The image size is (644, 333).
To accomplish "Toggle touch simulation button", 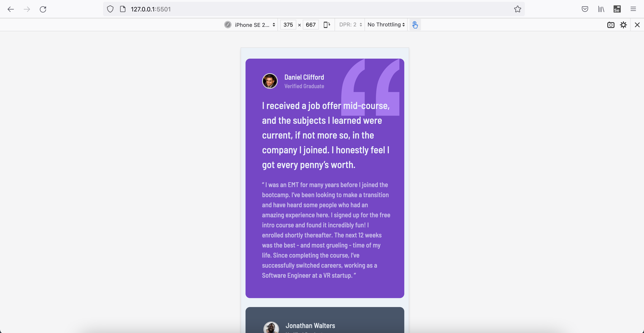I will [415, 25].
